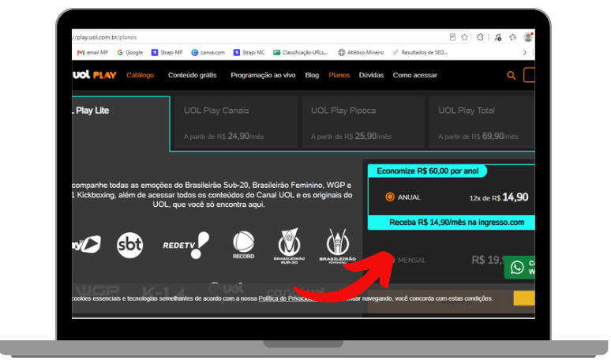Click the SBT channel logo
This screenshot has width=611, height=364.
pyautogui.click(x=129, y=245)
